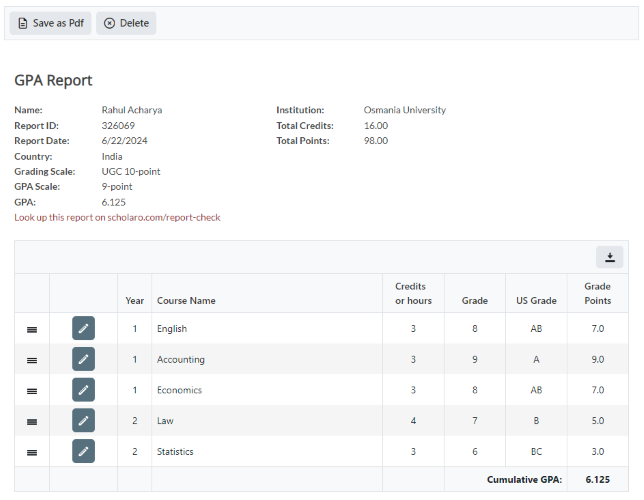The width and height of the screenshot is (644, 500).
Task: Select the Grade Points column header
Action: (x=597, y=293)
